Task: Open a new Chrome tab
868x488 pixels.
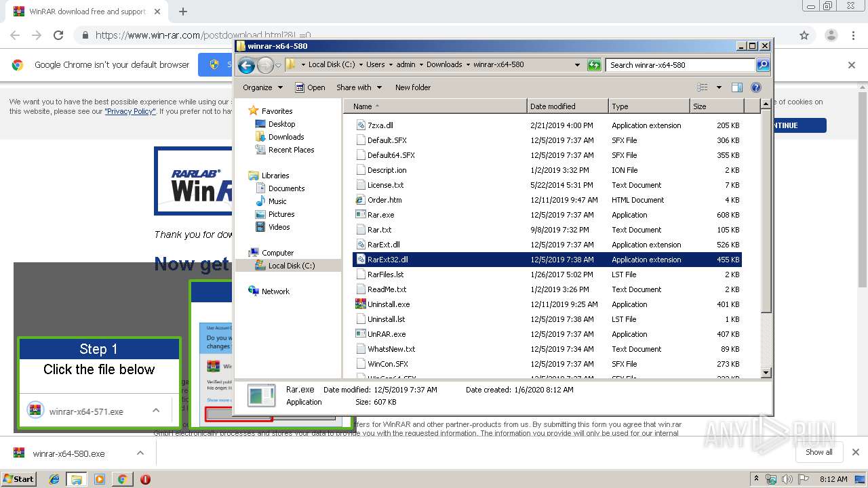Action: coord(182,12)
